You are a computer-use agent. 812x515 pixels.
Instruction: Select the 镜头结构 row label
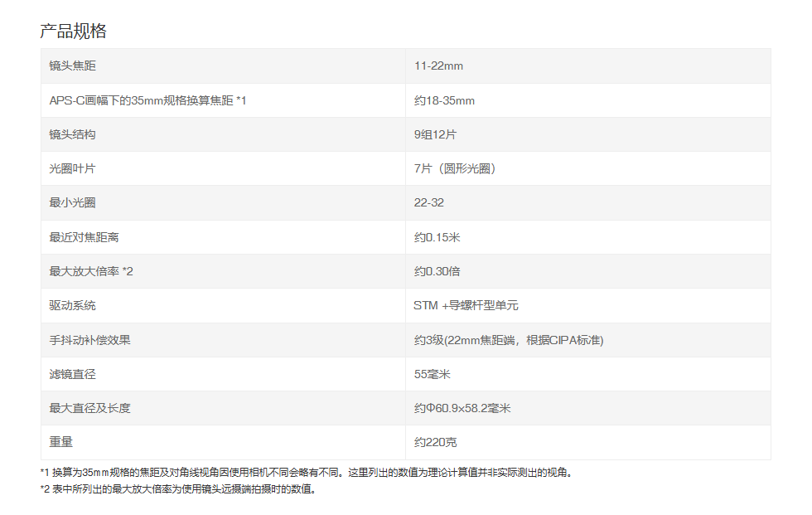pos(73,134)
